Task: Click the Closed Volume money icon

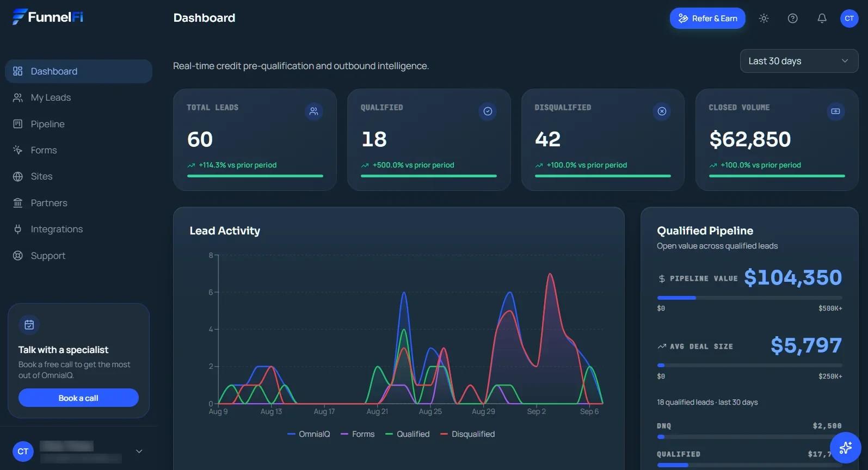Action: [836, 112]
